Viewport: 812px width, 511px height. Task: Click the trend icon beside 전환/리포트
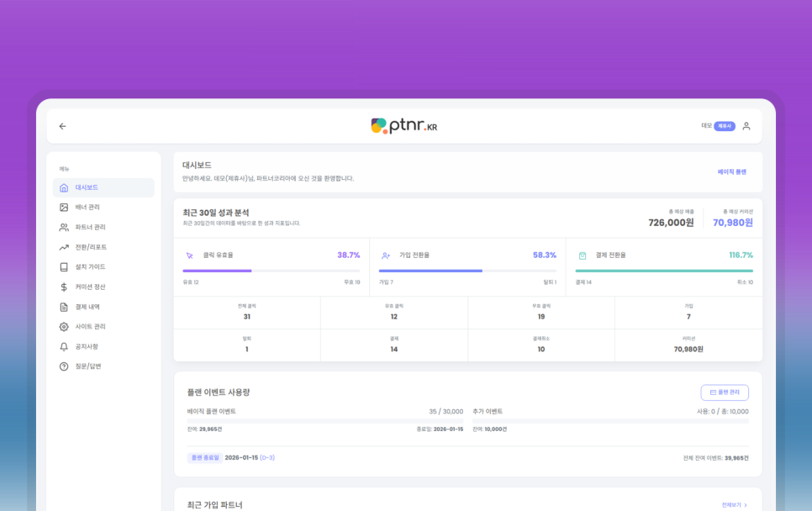(64, 247)
